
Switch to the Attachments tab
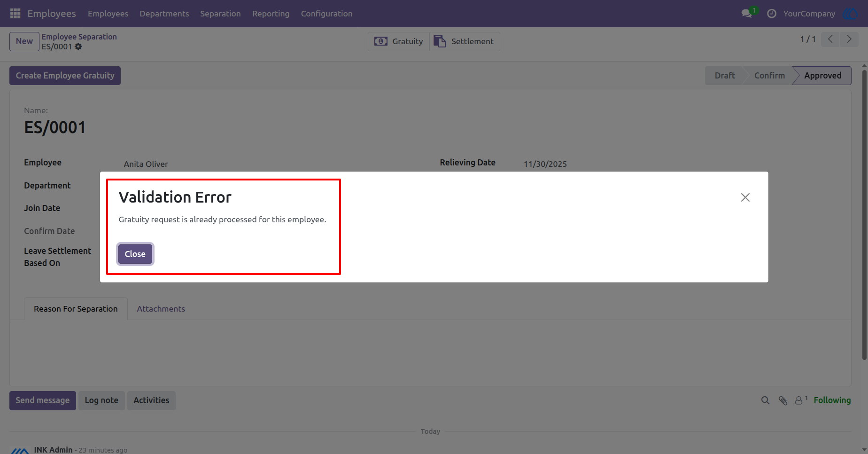[x=161, y=309]
